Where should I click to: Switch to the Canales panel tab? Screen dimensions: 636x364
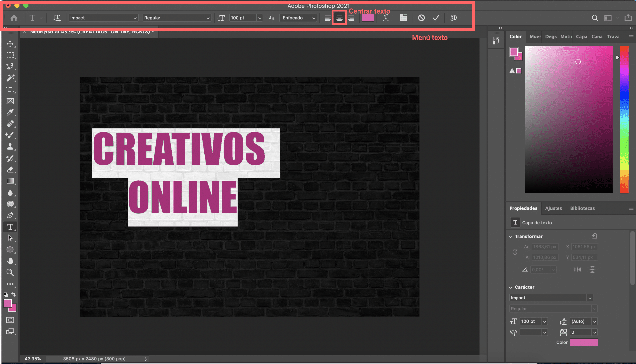[597, 36]
